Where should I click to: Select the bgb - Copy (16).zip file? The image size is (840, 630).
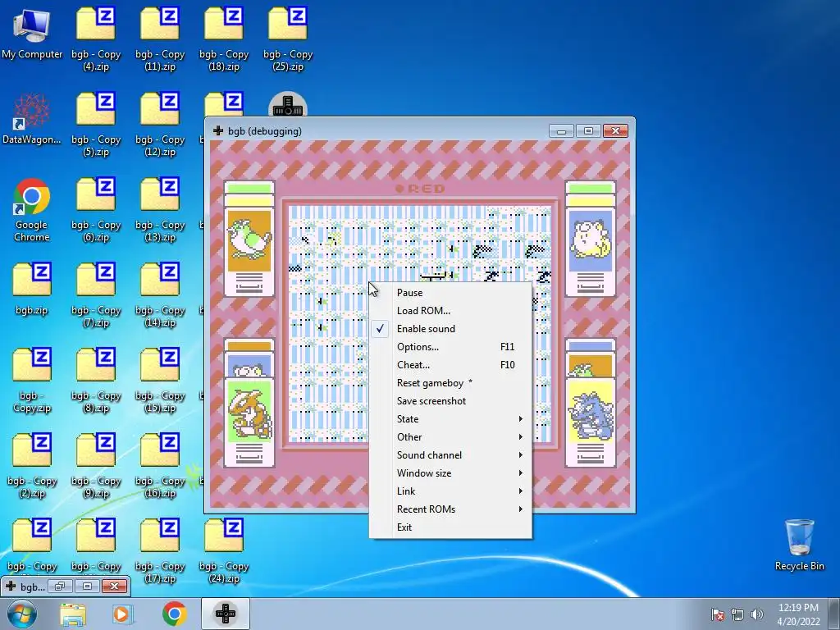pos(160,466)
